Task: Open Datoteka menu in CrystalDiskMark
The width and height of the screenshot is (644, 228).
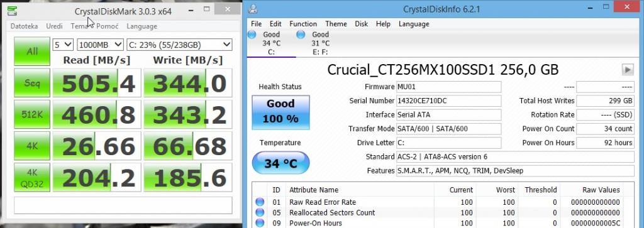Action: (25, 26)
